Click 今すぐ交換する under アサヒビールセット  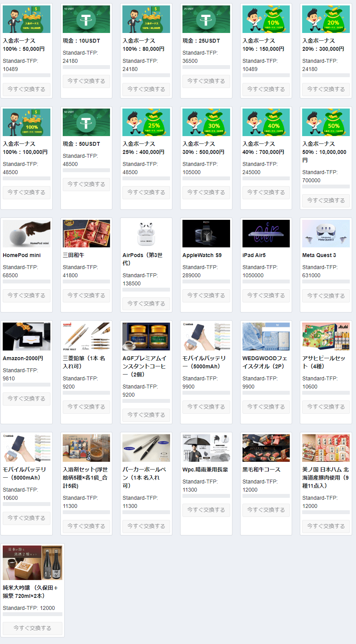tap(326, 407)
